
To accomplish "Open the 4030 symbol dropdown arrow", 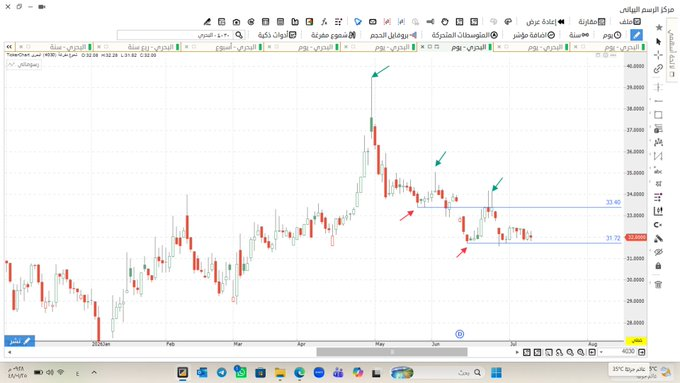I will pos(601,352).
